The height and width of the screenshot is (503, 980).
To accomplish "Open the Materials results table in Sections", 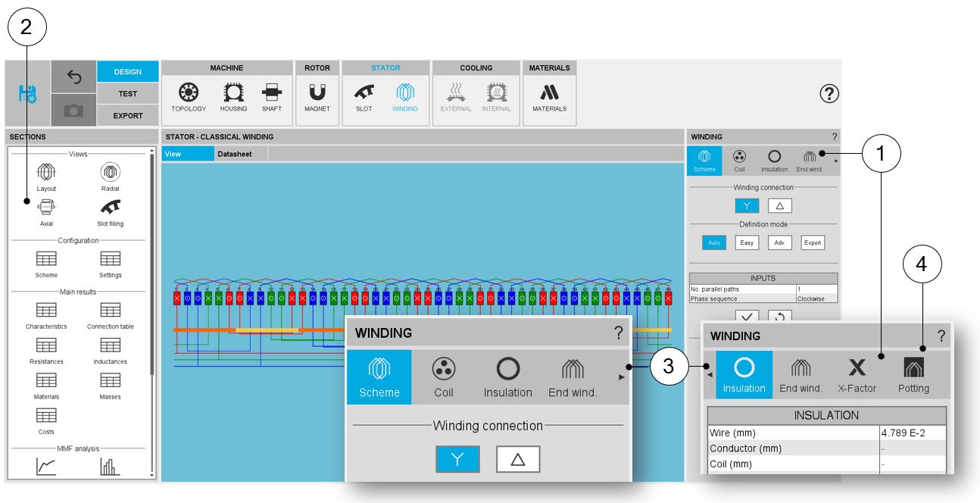I will pyautogui.click(x=46, y=386).
